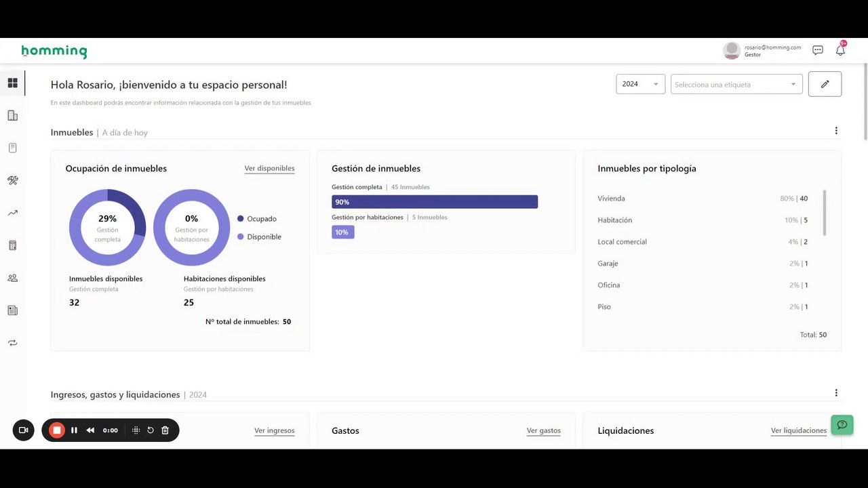The width and height of the screenshot is (868, 488).
Task: Select the Local comercial typology row
Action: (703, 242)
